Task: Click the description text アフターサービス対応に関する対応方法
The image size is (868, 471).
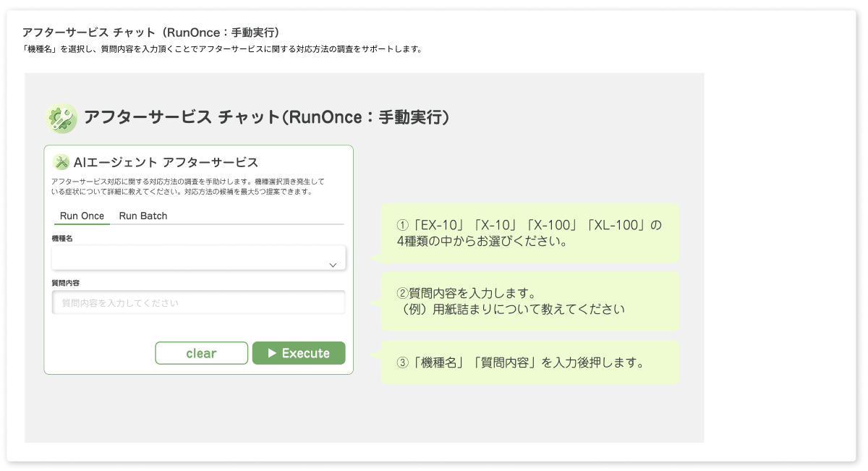Action: [188, 186]
